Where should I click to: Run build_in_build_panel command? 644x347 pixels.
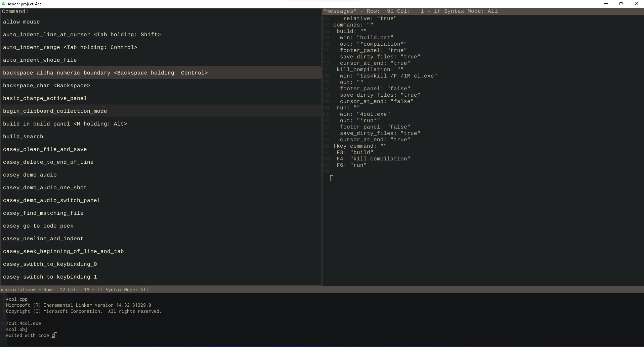click(x=161, y=124)
